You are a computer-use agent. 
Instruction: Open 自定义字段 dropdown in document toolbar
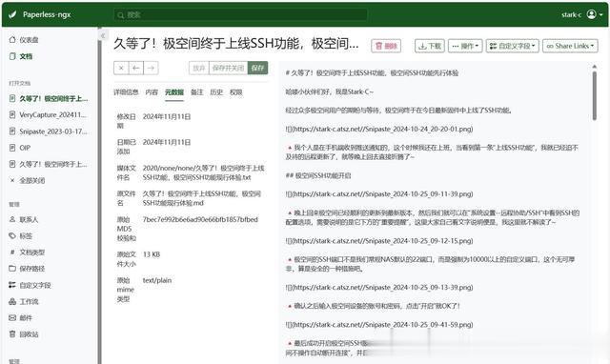(513, 46)
